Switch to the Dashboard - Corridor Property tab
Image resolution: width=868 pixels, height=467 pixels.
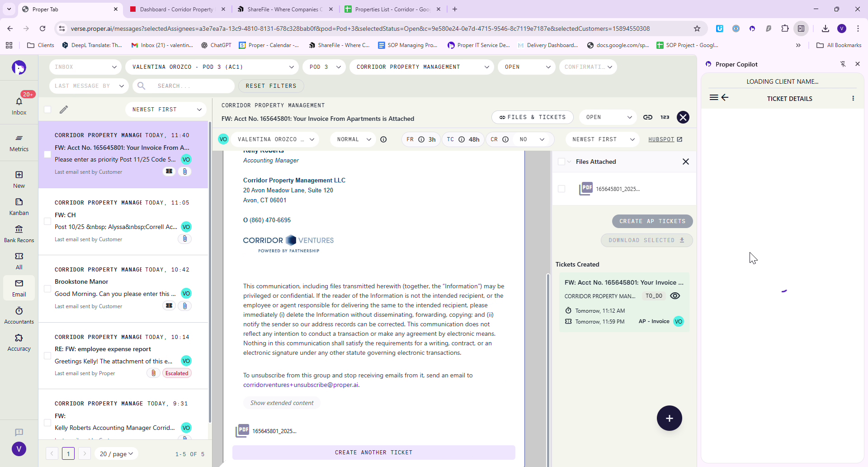(x=176, y=9)
